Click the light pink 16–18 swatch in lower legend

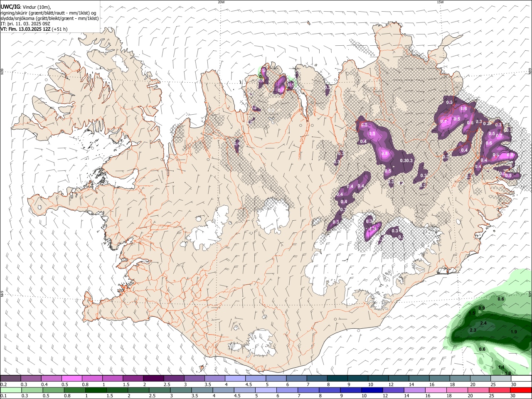tap(436, 390)
